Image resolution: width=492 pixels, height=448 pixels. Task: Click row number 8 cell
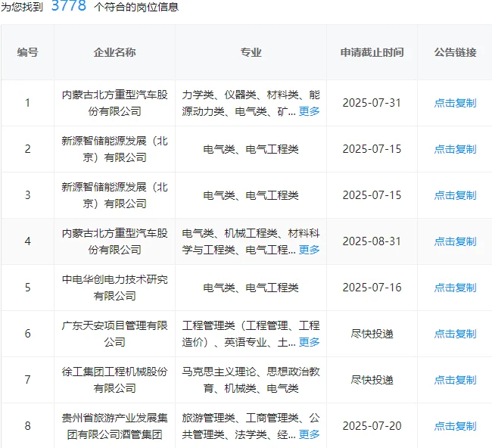tap(27, 426)
